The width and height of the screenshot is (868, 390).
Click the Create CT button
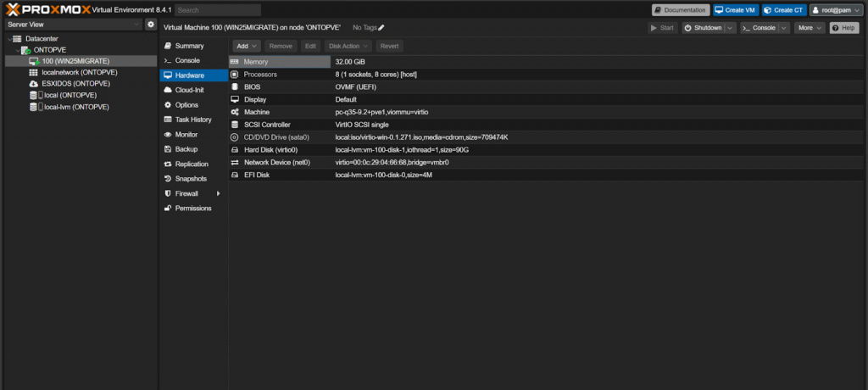point(784,10)
